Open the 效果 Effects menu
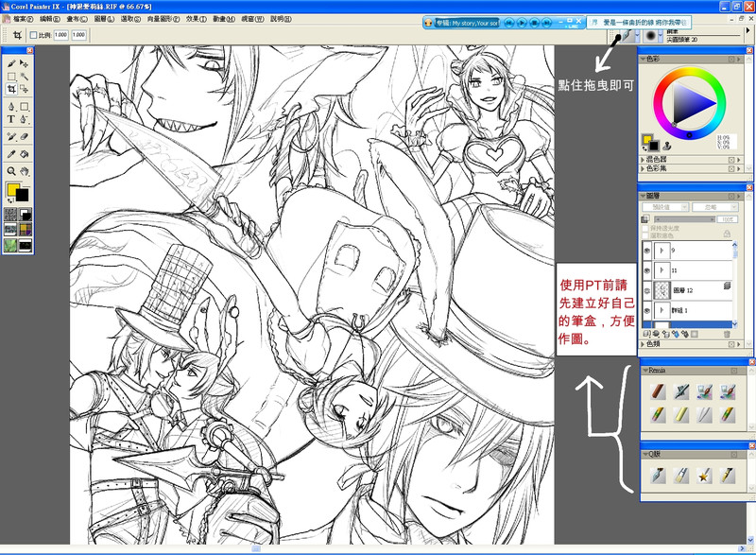756x555 pixels. pos(197,19)
